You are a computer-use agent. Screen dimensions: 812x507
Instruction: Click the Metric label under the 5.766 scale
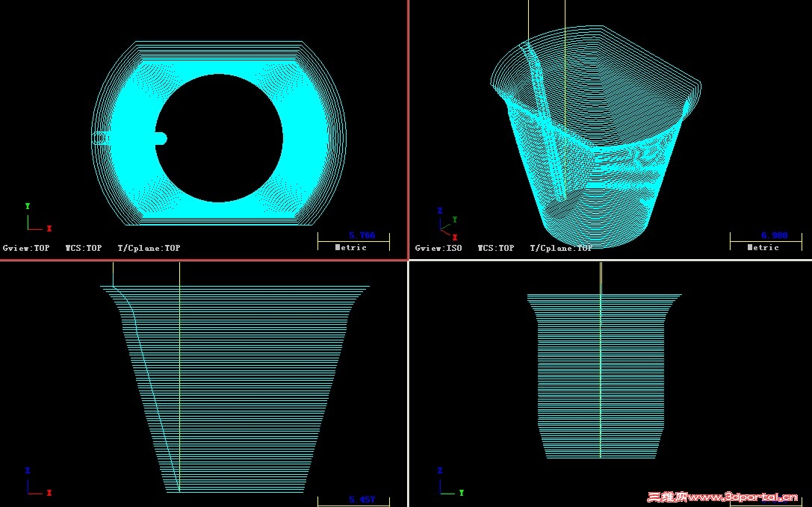pyautogui.click(x=350, y=248)
